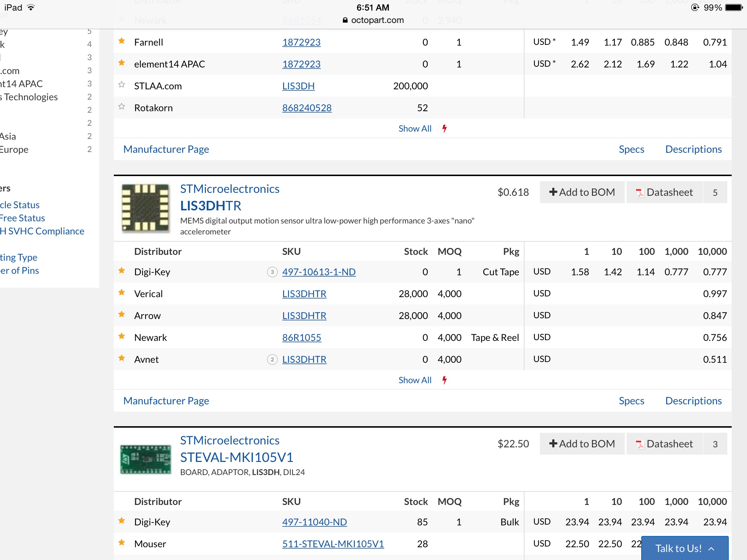Expand Show All above the LIS3DHTR card
The height and width of the screenshot is (560, 747).
pyautogui.click(x=415, y=129)
